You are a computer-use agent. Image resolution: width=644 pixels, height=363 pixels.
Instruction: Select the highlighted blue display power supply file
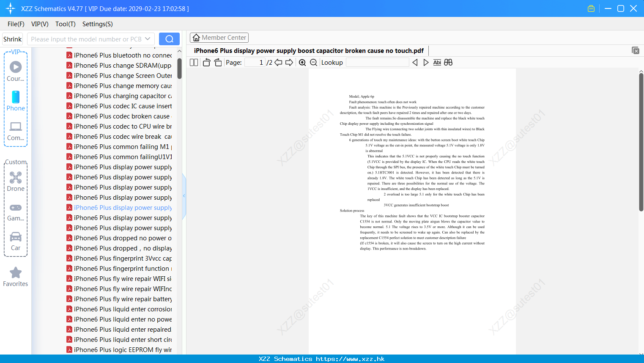119,208
